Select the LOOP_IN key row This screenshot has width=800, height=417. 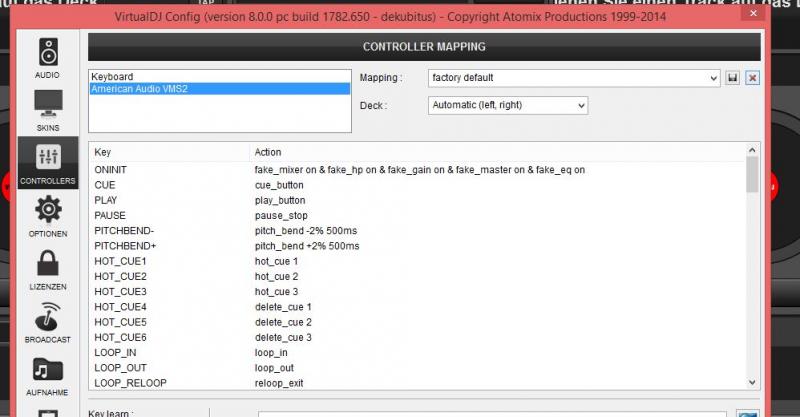pyautogui.click(x=417, y=353)
